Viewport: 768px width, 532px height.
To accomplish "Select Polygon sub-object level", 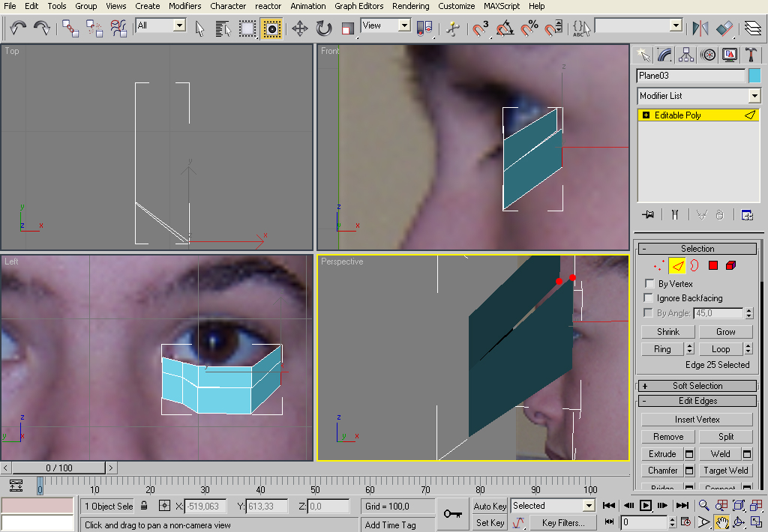I will 712,265.
